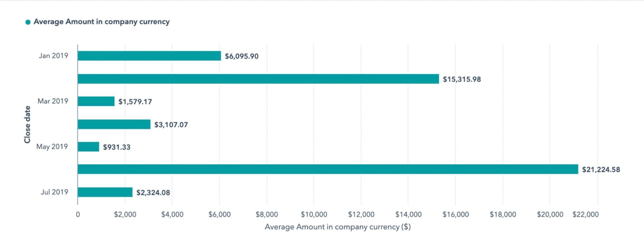Screen dimensions: 644x240
Task: Click the teal legend dot
Action: click(x=28, y=22)
